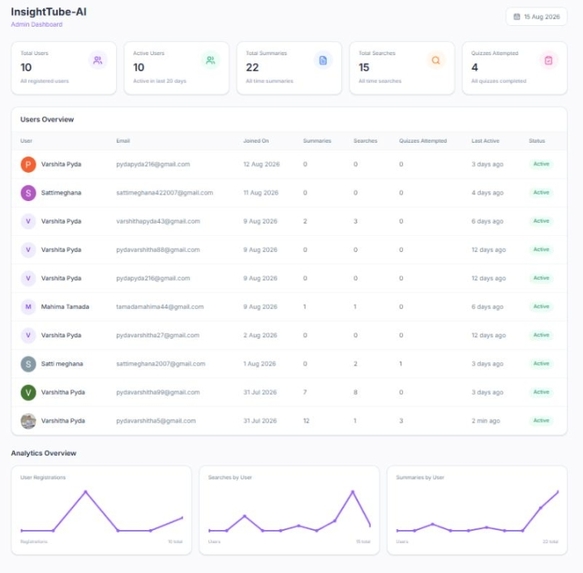Click the gray S avatar of Satti meghana
This screenshot has width=583, height=573.
(x=28, y=364)
